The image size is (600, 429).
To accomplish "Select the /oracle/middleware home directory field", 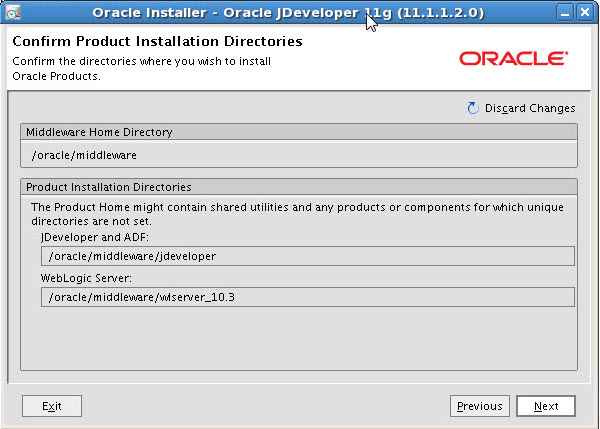I will pyautogui.click(x=299, y=155).
